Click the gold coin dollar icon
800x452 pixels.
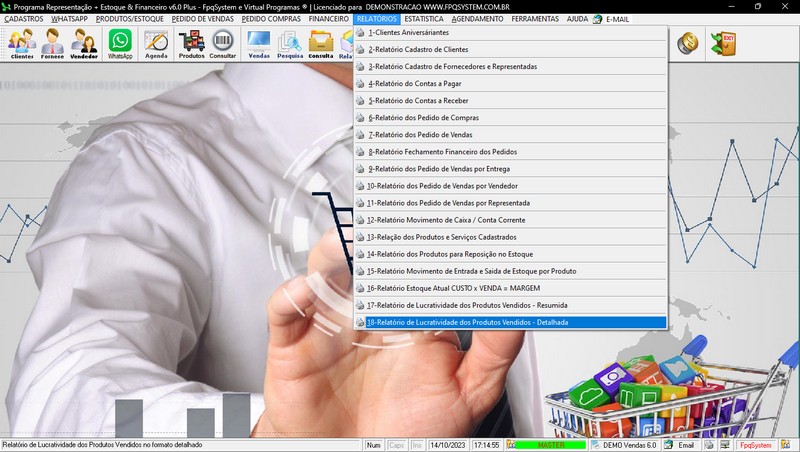tap(687, 43)
